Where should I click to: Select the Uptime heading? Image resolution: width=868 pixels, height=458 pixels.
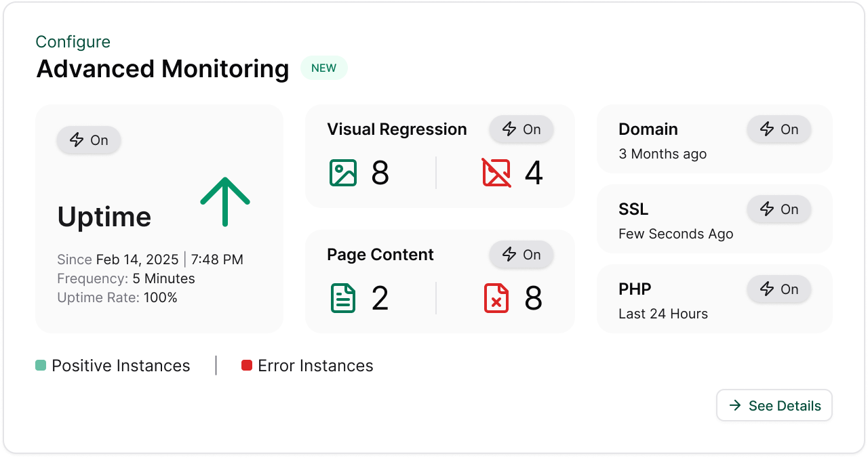104,217
